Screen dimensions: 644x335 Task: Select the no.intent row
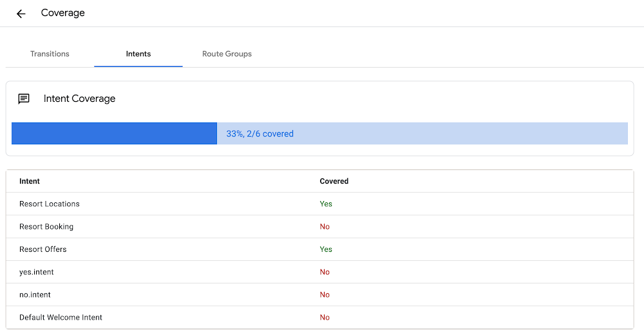319,294
